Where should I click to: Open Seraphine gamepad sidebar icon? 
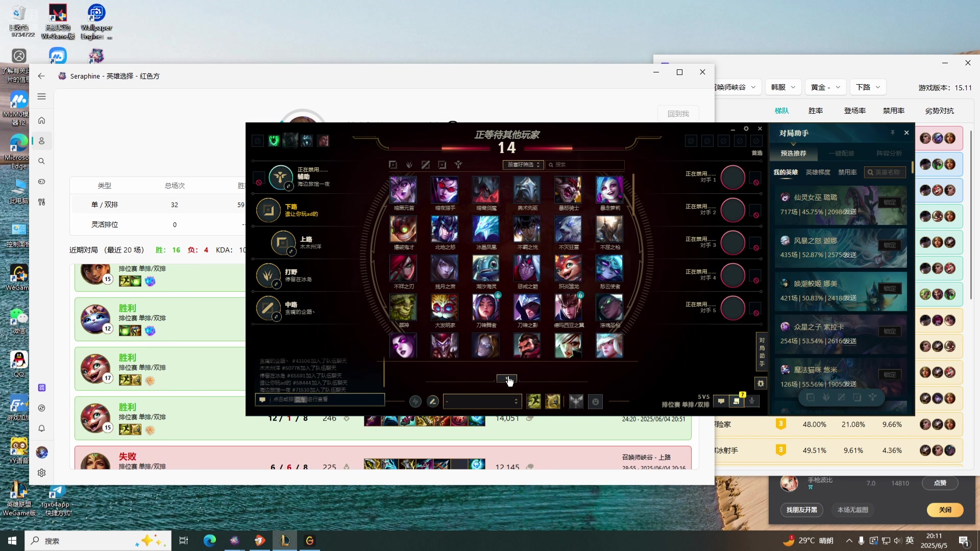tap(41, 182)
